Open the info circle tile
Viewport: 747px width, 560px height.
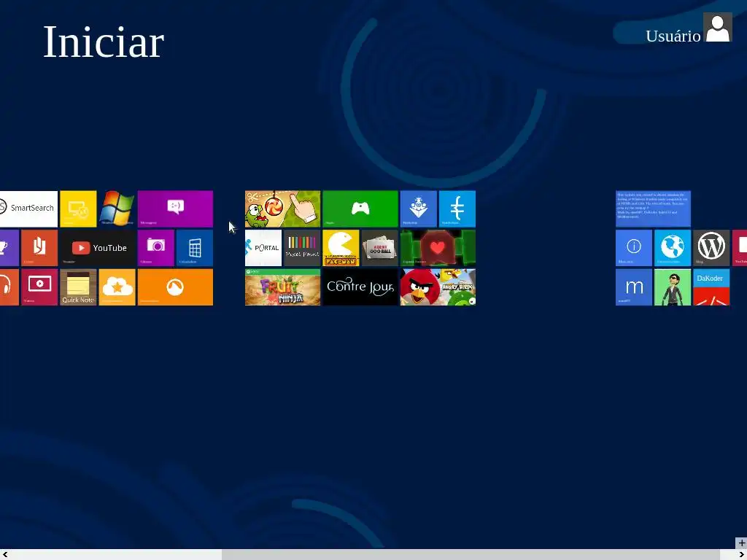click(634, 248)
